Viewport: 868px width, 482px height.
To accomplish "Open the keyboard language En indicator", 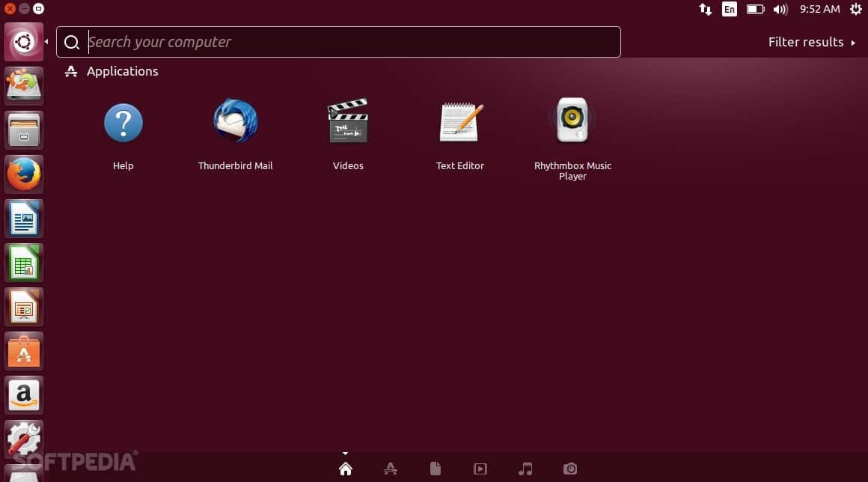I will (x=729, y=9).
